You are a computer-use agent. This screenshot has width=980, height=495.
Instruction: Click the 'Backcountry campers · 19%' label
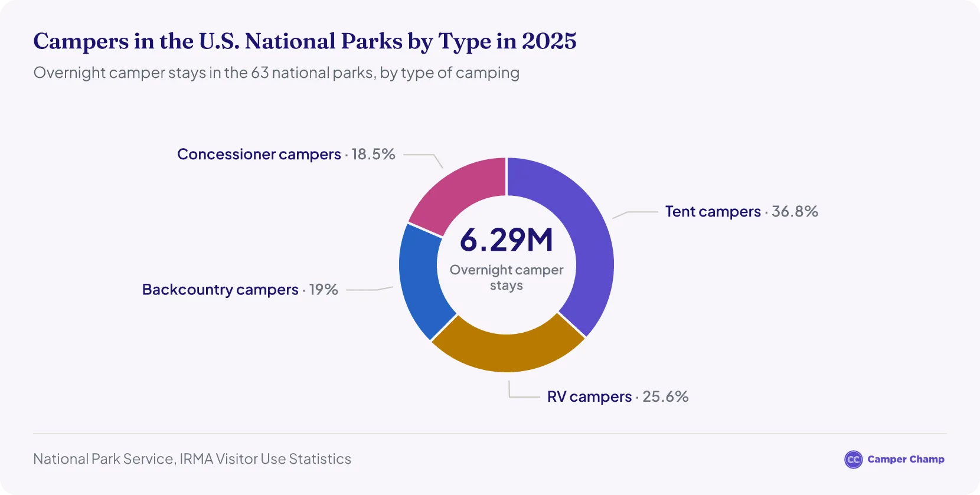pos(240,290)
